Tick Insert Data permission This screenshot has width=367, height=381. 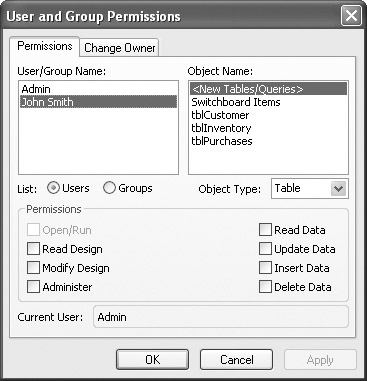tap(265, 268)
